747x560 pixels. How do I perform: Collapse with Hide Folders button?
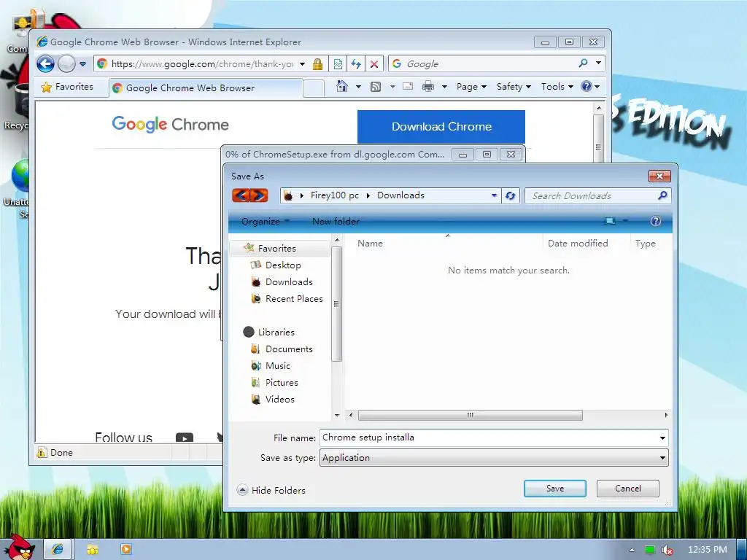pos(271,490)
